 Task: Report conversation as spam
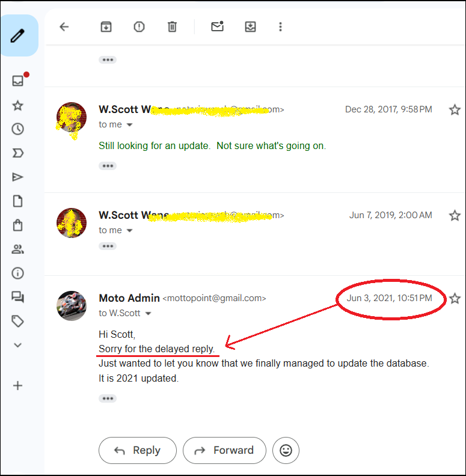(x=139, y=26)
